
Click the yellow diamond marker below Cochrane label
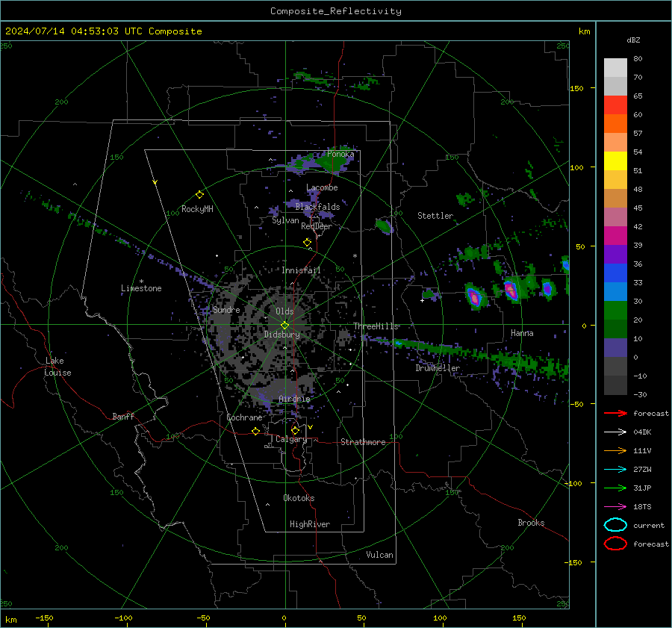pyautogui.click(x=255, y=431)
